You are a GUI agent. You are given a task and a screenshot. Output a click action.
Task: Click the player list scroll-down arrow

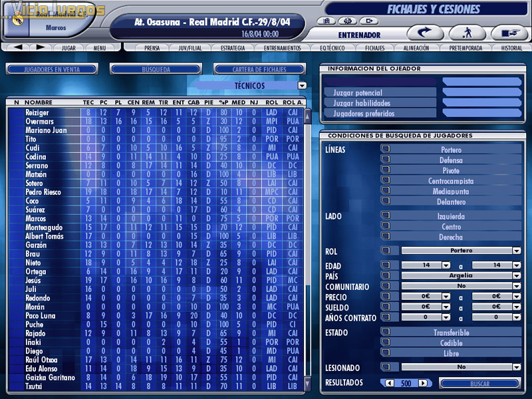click(307, 384)
